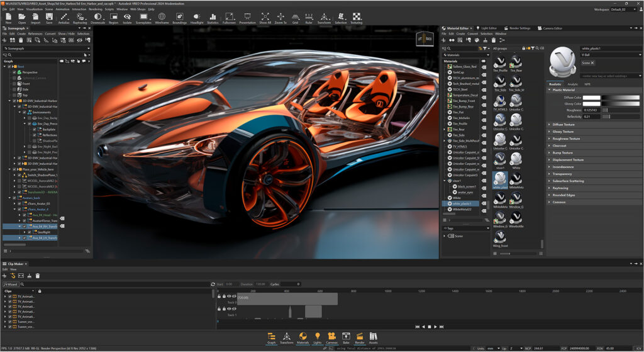Toggle the lock icon of Track 1

coord(224,309)
